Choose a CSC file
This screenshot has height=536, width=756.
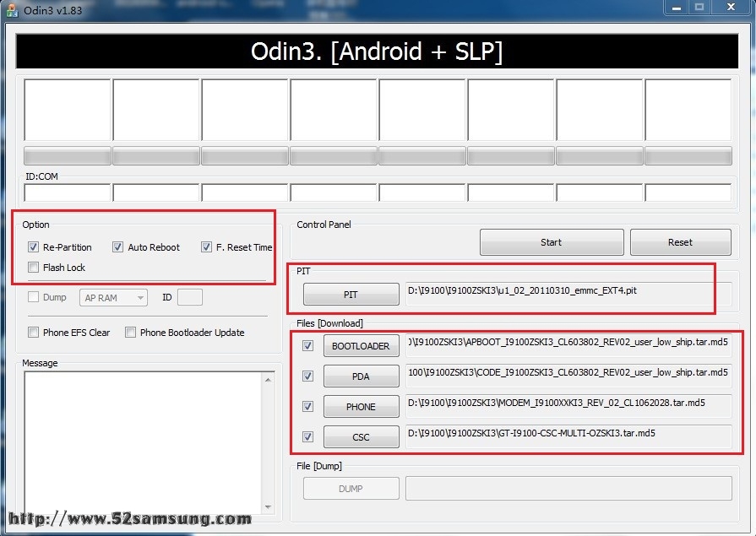(362, 436)
